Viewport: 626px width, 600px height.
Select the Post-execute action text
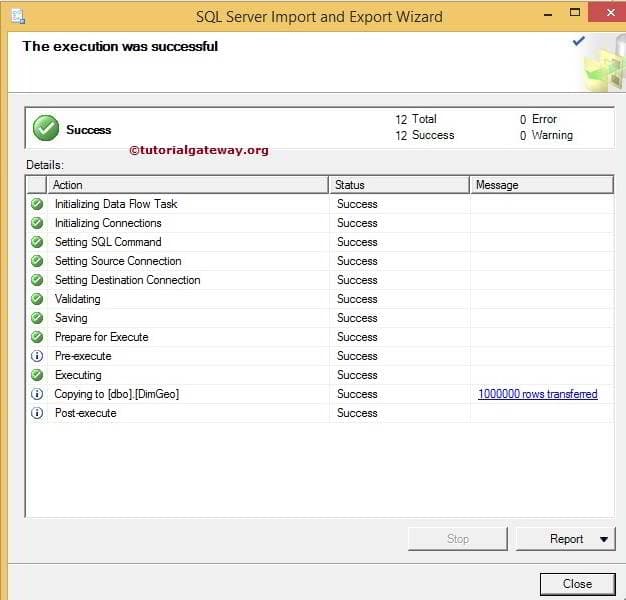coord(86,413)
